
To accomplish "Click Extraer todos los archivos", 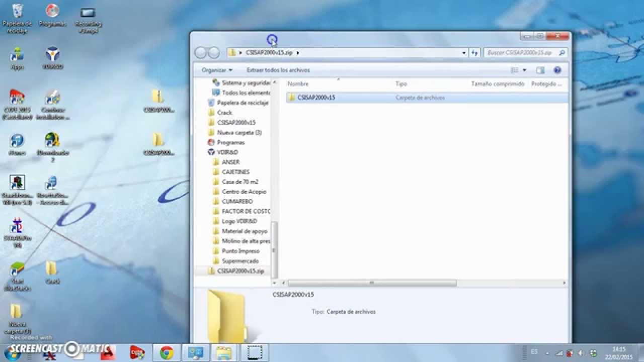I will click(278, 70).
